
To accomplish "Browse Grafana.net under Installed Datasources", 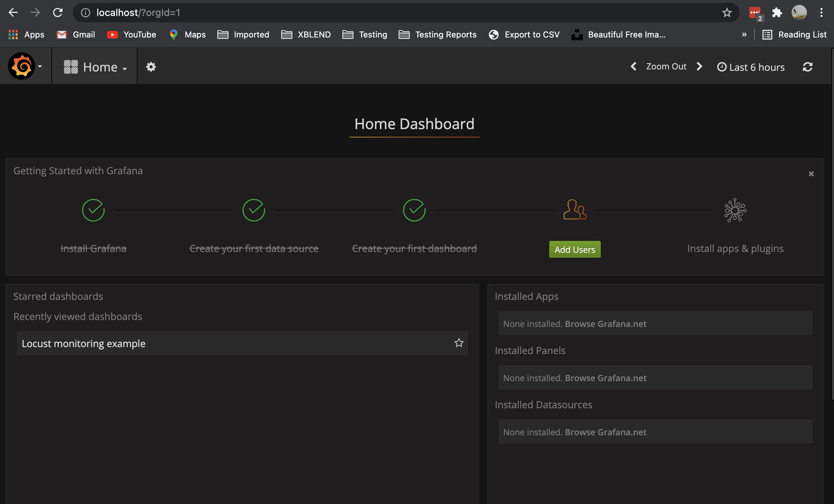I will point(606,432).
